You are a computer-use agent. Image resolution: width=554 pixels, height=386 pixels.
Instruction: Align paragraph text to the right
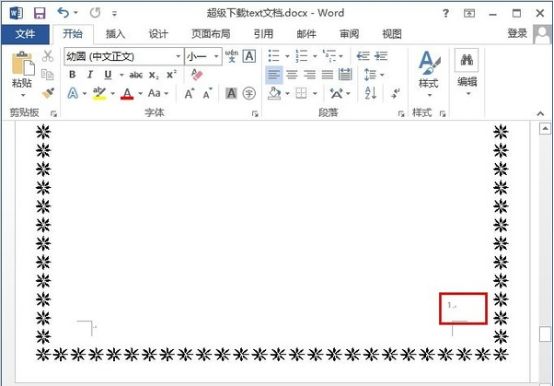pyautogui.click(x=310, y=75)
